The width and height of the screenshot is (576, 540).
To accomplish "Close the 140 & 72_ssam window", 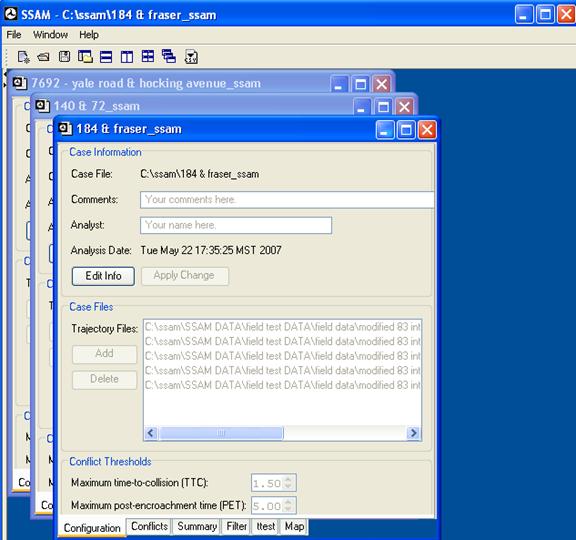I will (x=404, y=107).
